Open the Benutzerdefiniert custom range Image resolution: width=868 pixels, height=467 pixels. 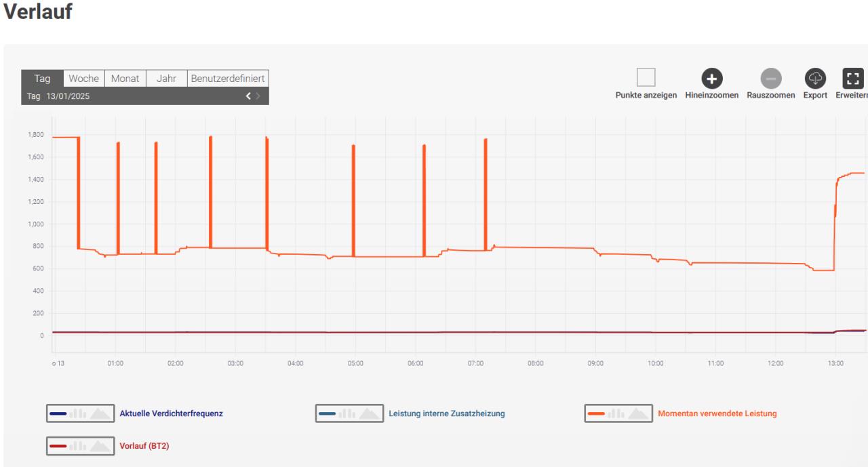[228, 79]
